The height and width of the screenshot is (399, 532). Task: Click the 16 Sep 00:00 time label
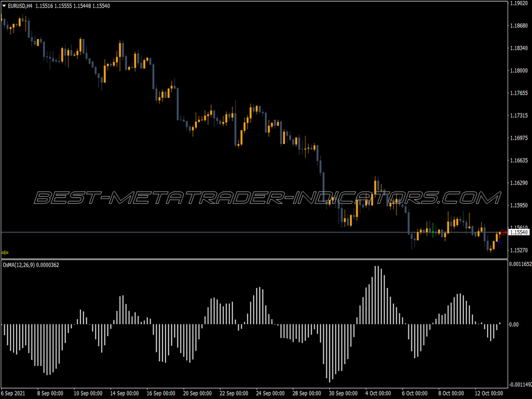[161, 393]
